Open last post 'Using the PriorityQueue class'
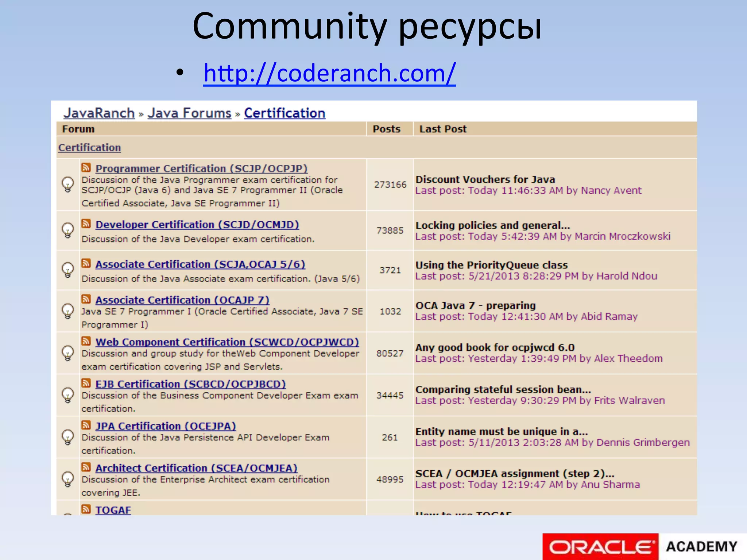 coord(492,265)
